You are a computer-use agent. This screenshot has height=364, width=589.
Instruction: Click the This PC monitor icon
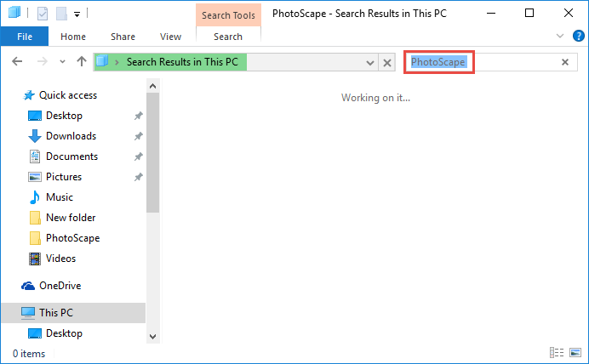[28, 313]
